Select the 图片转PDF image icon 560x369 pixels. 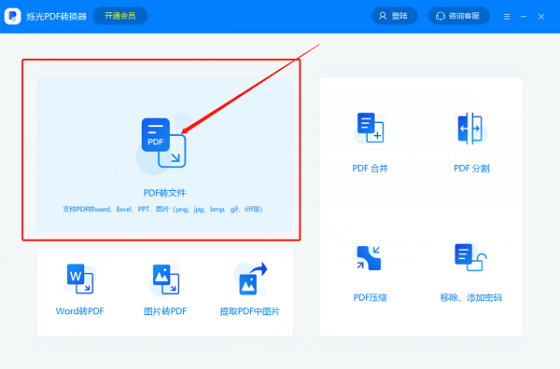(166, 279)
